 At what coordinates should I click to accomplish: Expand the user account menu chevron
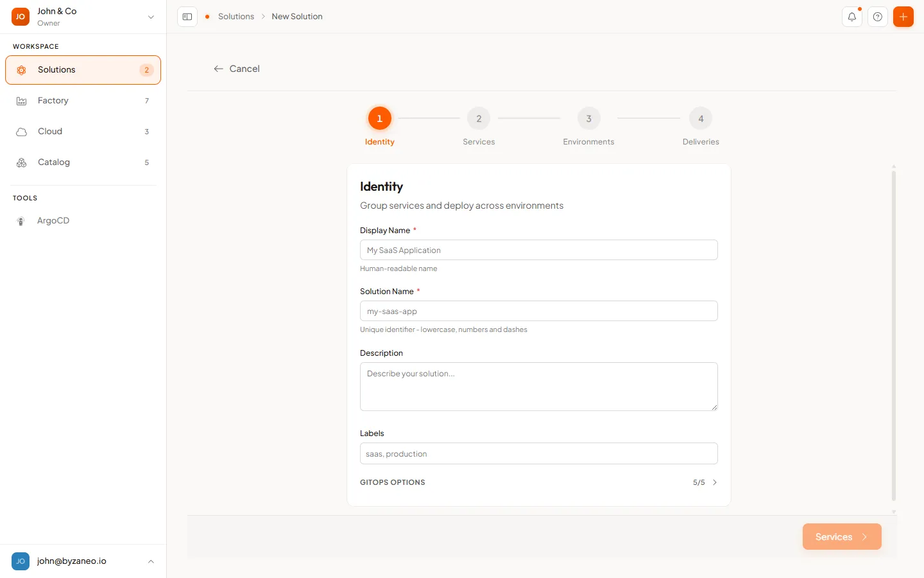point(151,561)
